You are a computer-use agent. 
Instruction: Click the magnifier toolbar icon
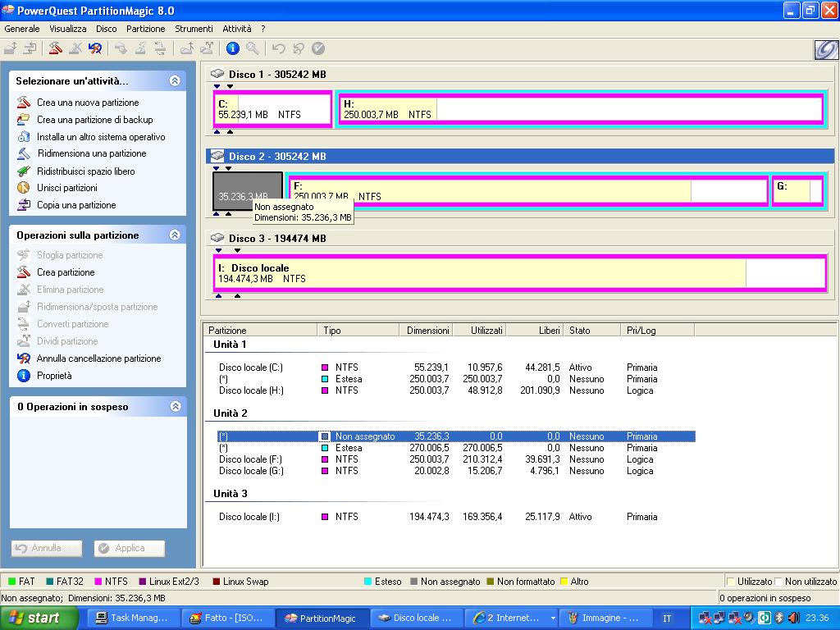(253, 48)
